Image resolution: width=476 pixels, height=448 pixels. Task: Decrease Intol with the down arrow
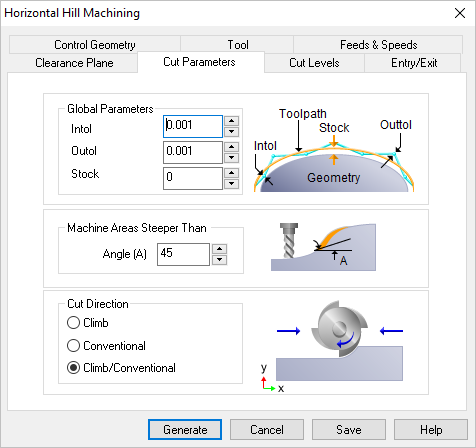[231, 132]
